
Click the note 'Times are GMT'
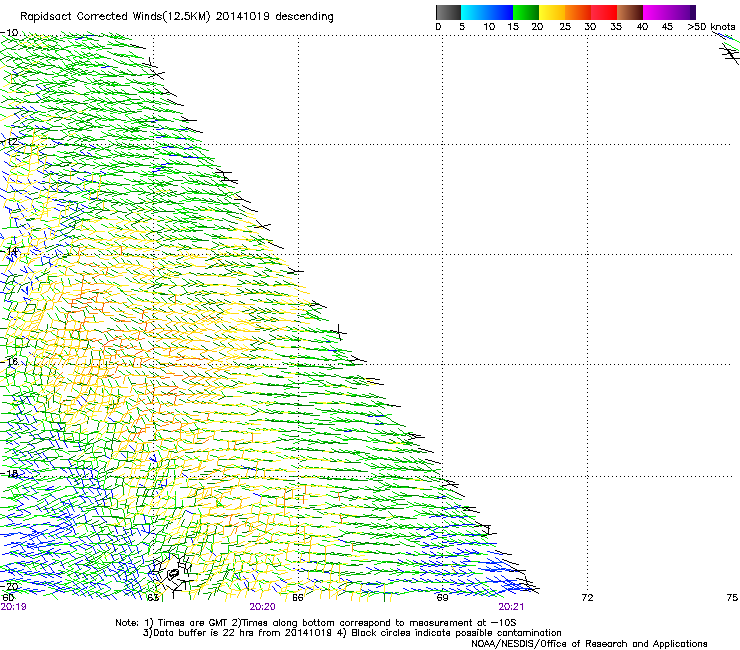(193, 623)
